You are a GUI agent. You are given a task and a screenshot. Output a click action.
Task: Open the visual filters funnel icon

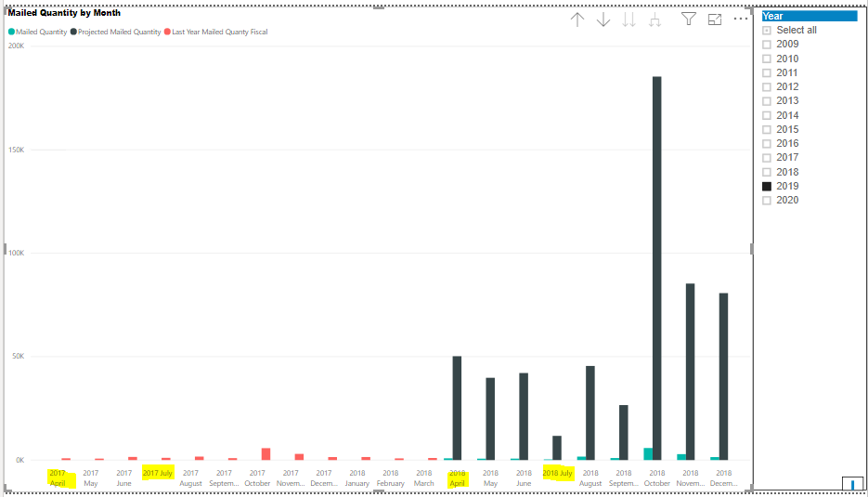[x=689, y=20]
